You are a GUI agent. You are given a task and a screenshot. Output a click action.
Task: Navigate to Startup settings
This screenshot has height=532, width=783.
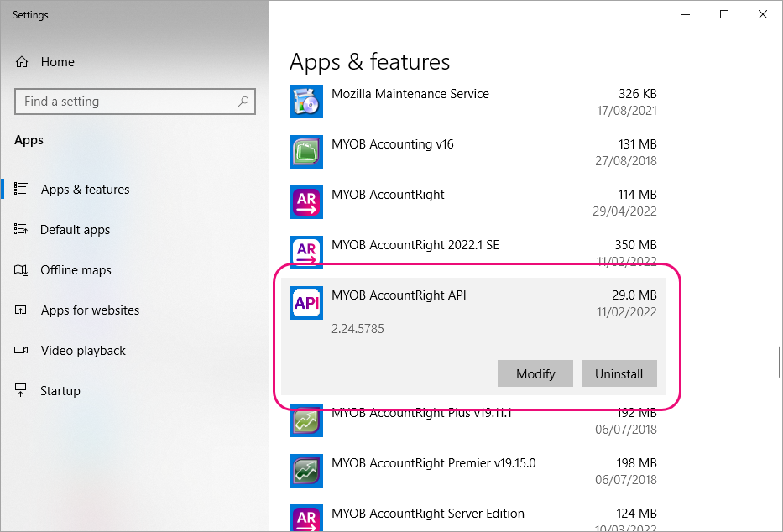(x=60, y=391)
